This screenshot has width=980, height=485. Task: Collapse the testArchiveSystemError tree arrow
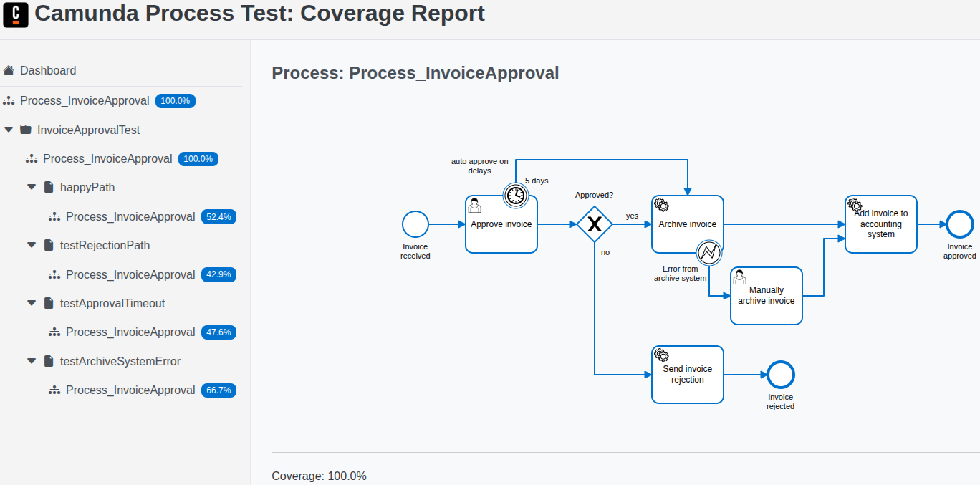click(x=32, y=361)
